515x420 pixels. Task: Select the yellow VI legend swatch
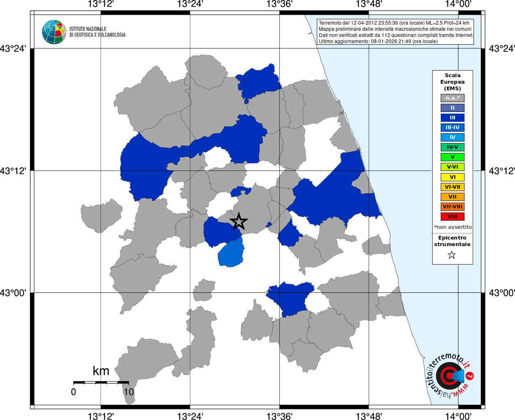pos(453,177)
